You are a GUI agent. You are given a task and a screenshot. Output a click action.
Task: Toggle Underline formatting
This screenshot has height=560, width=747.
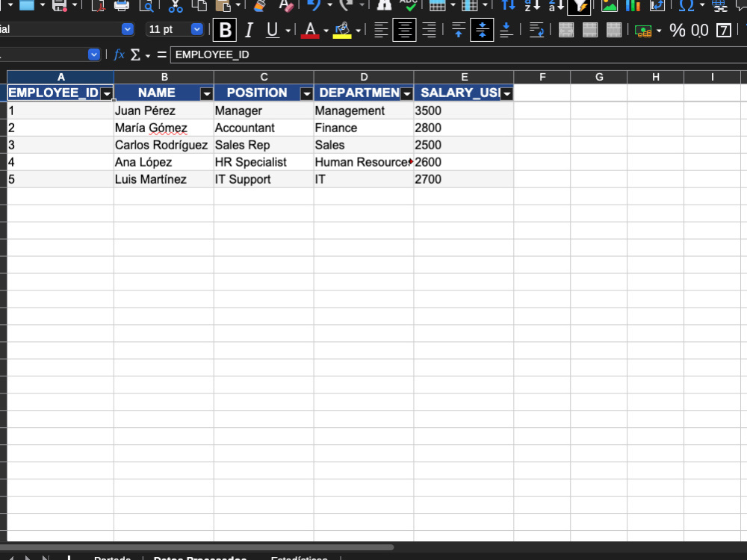(272, 30)
